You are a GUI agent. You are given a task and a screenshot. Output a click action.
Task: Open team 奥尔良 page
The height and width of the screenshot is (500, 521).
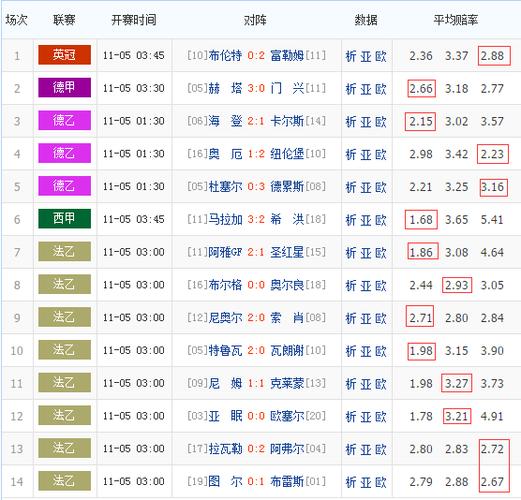point(287,285)
